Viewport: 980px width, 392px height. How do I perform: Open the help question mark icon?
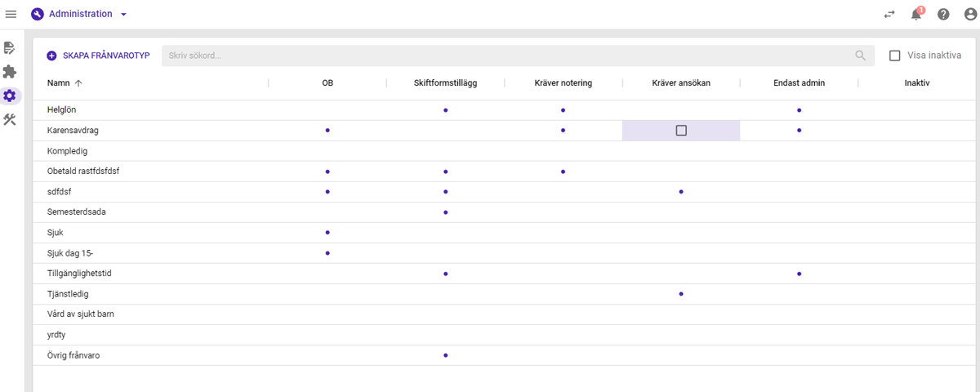pyautogui.click(x=943, y=14)
